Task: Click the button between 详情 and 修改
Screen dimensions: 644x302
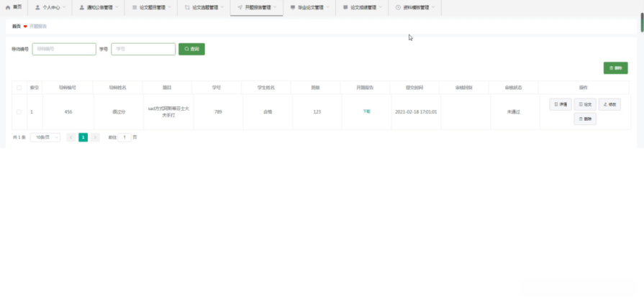Action: 585,105
